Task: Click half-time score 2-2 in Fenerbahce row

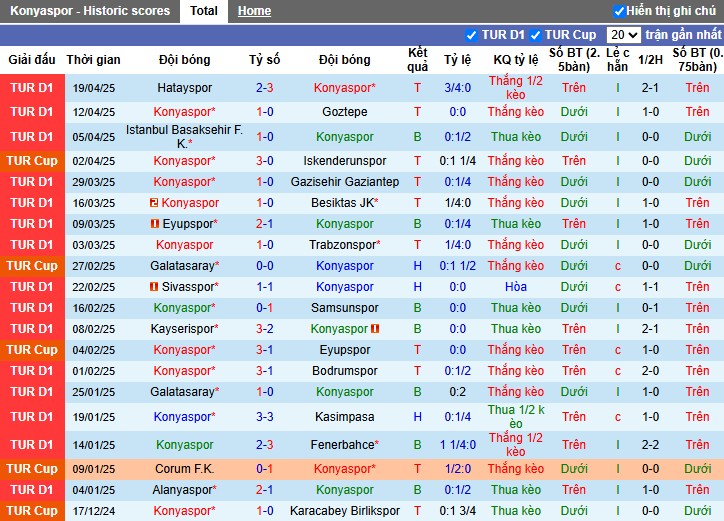Action: coord(650,445)
